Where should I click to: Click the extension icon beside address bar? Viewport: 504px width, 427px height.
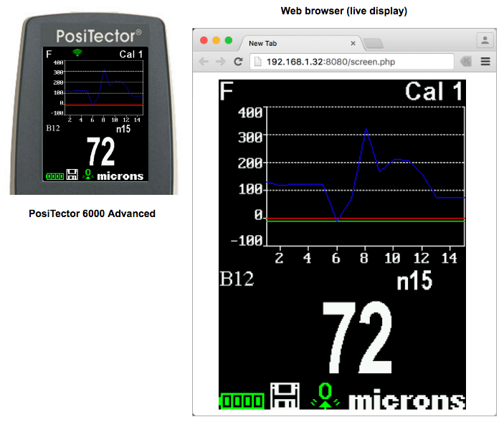(x=466, y=62)
